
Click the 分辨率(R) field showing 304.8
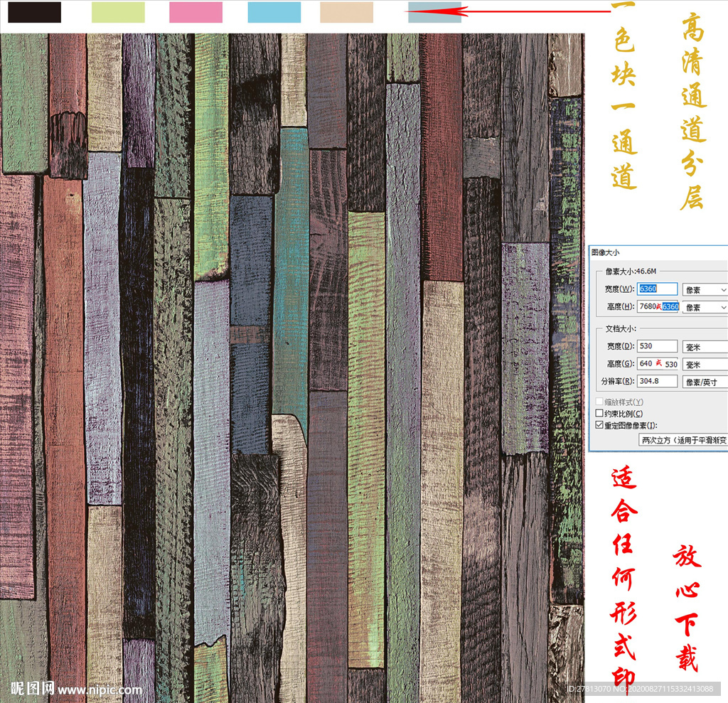coord(657,381)
